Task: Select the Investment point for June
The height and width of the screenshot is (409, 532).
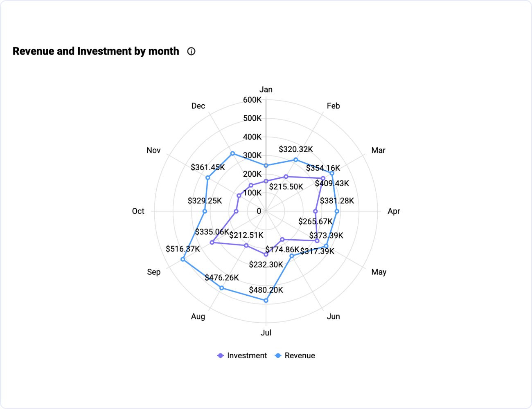Action: coord(282,239)
